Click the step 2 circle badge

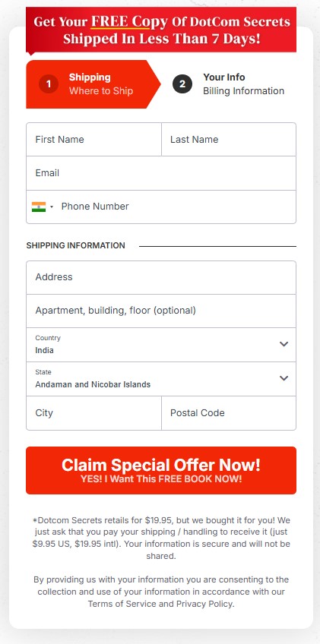pos(182,84)
